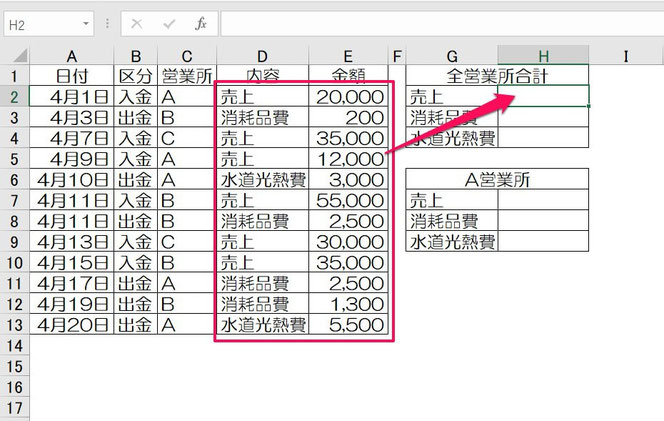Click the A営業所 heading cell
Screen dimensions: 664x421
pyautogui.click(x=497, y=180)
